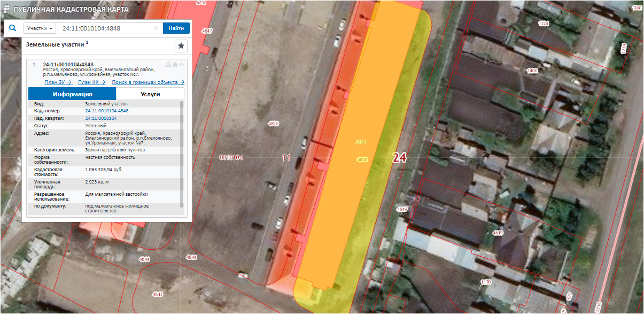
Task: Click the Rosreestr logo icon in the header
Action: [6, 10]
